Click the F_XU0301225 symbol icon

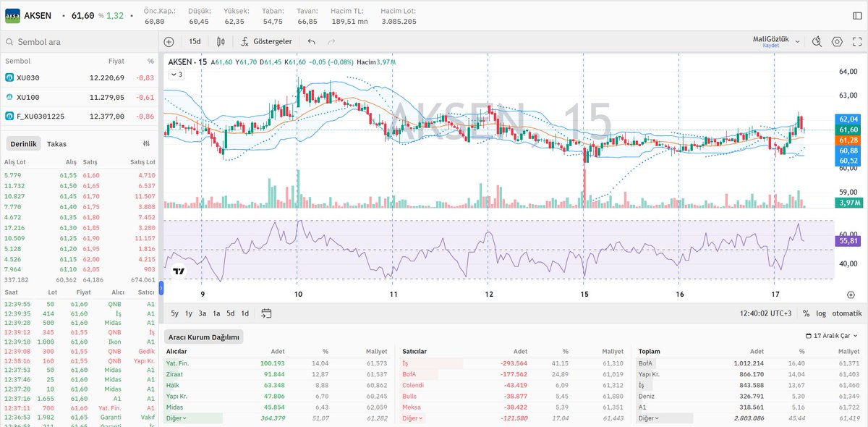click(9, 116)
